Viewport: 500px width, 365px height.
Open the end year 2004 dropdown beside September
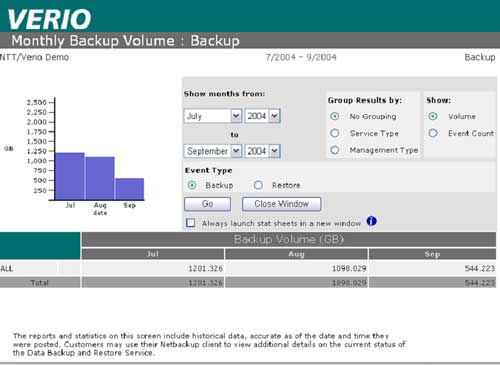pyautogui.click(x=263, y=151)
